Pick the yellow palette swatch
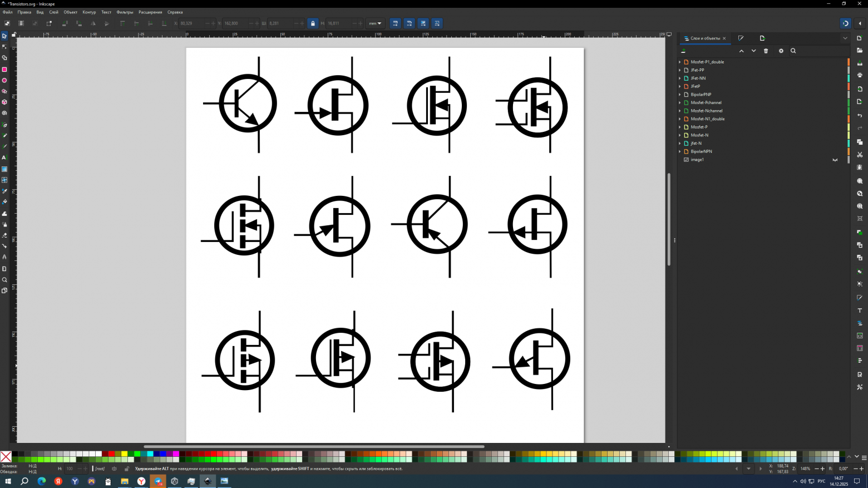 pos(124,454)
